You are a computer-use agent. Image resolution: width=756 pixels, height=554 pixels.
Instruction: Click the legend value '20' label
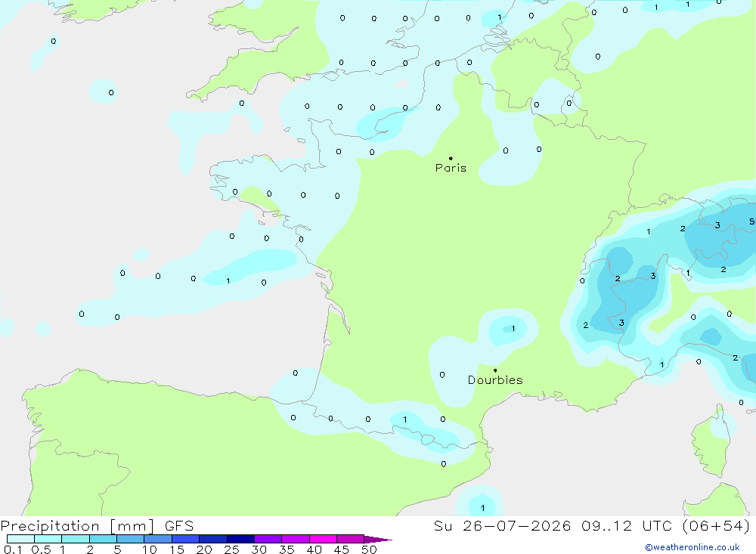coord(204,549)
